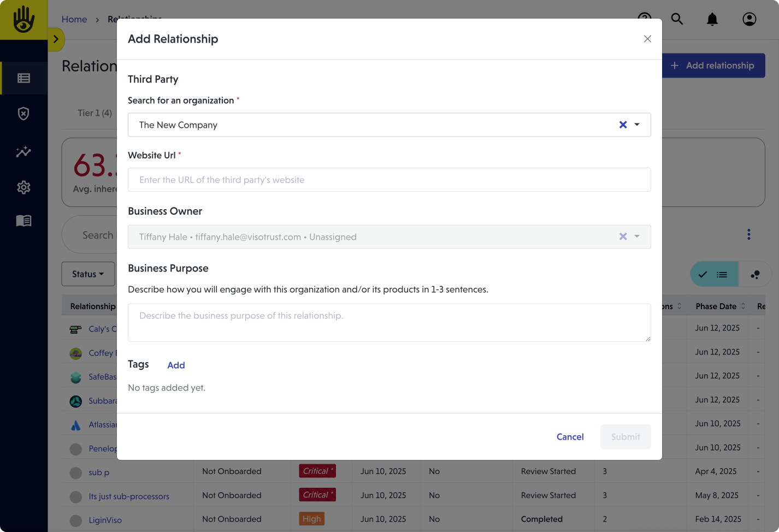Image resolution: width=779 pixels, height=532 pixels.
Task: Click the Caly's relationship logo icon
Action: click(x=76, y=329)
